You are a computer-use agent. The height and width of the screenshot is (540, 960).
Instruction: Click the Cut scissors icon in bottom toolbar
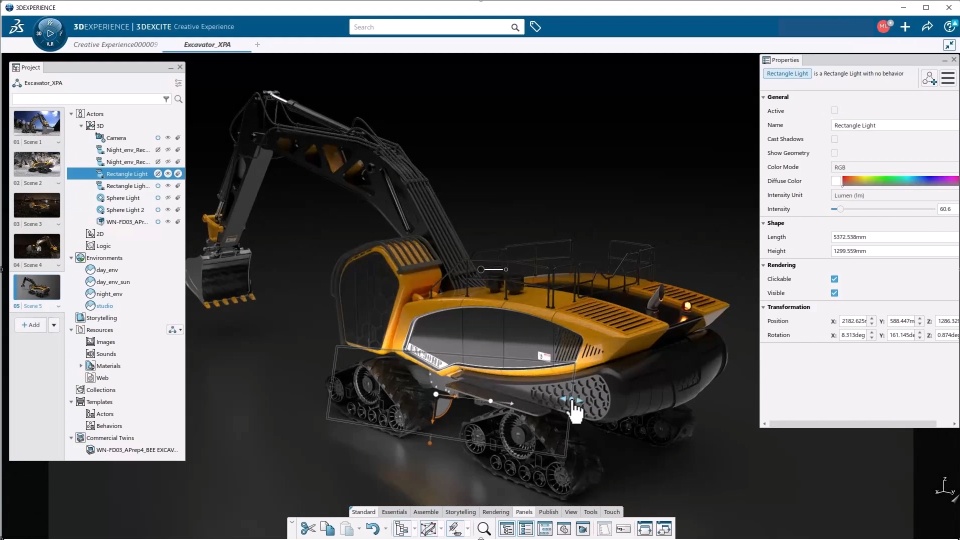pos(308,528)
